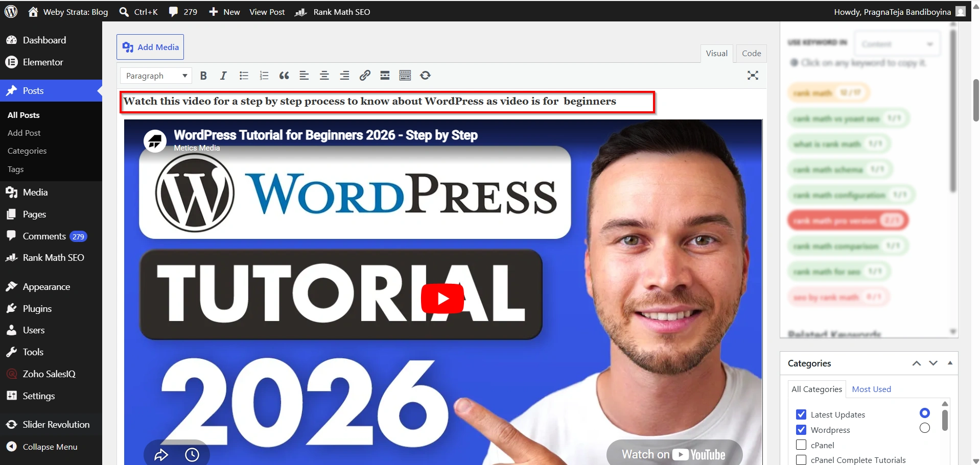Click the video's share arrow icon

(161, 454)
